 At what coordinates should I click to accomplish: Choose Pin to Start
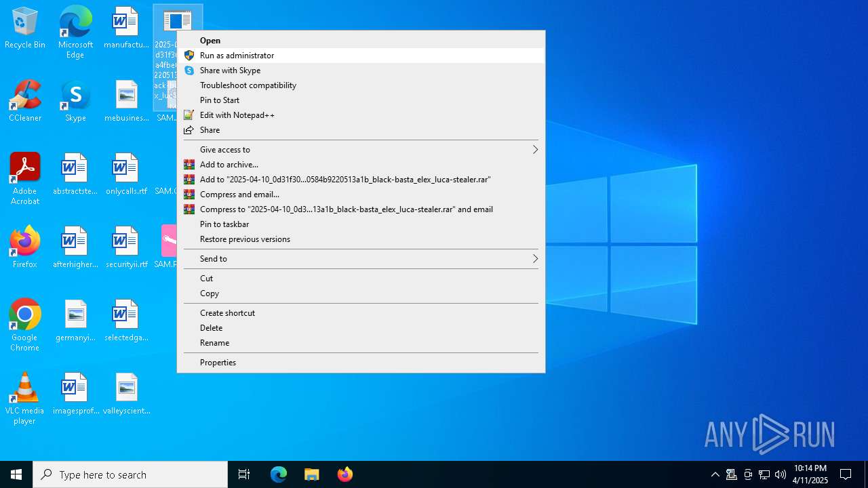click(x=361, y=100)
